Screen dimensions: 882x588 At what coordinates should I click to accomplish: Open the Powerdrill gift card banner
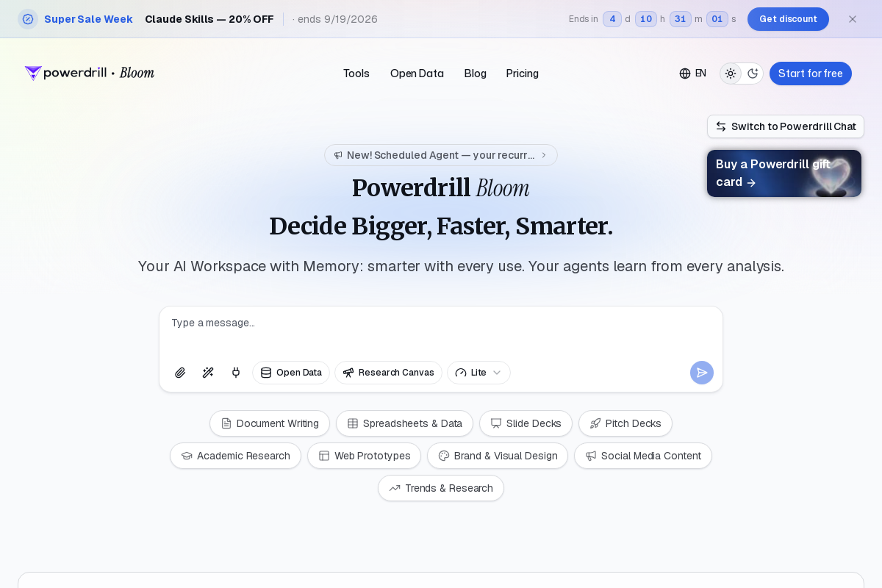click(784, 173)
